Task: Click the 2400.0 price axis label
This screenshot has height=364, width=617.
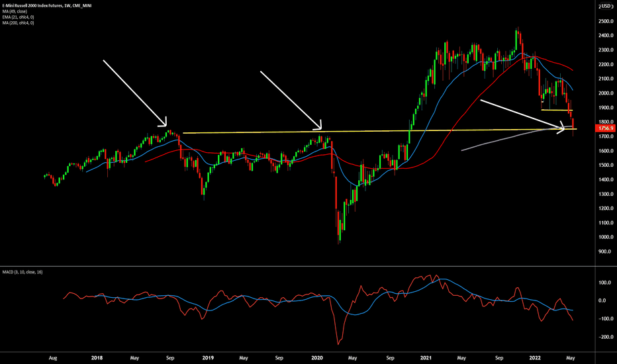Action: click(606, 36)
